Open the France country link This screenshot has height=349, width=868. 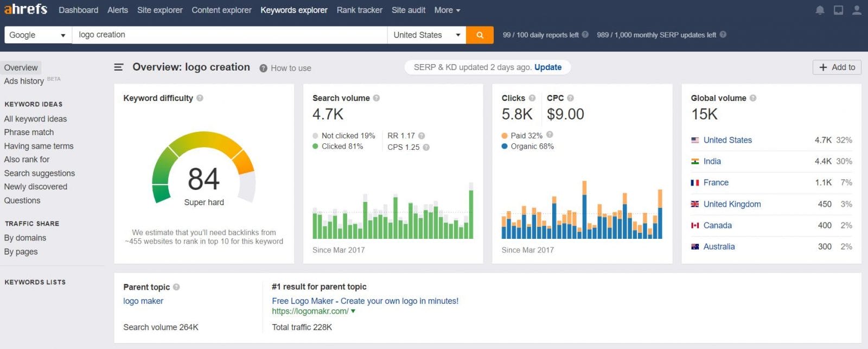(x=716, y=183)
